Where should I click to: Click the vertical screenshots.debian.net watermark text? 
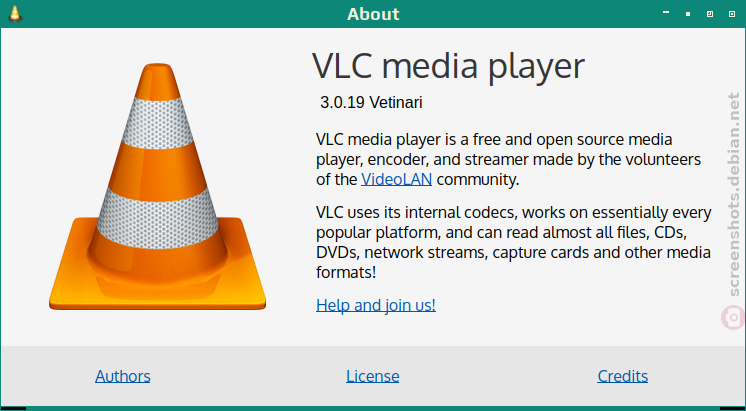pyautogui.click(x=735, y=194)
